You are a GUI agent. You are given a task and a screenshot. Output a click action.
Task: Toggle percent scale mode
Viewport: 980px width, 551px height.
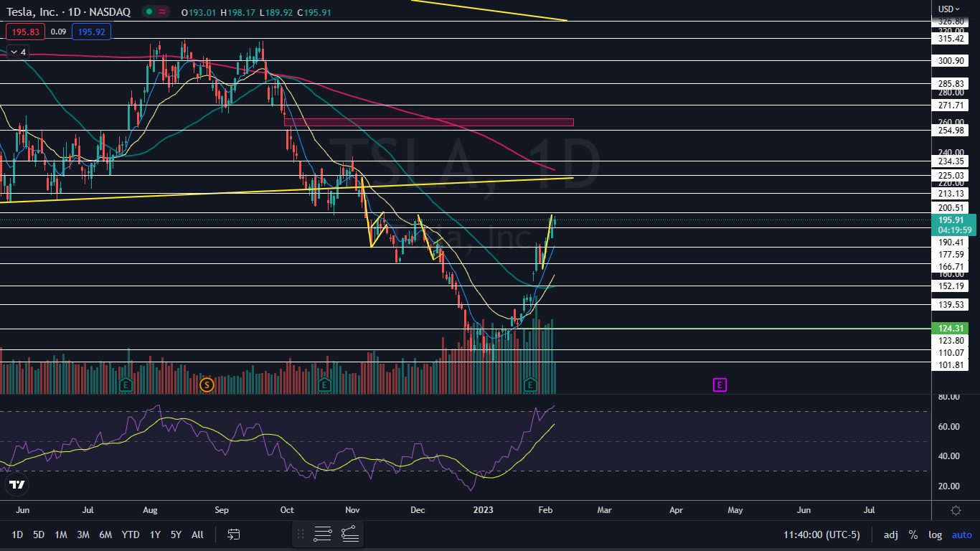pos(913,534)
